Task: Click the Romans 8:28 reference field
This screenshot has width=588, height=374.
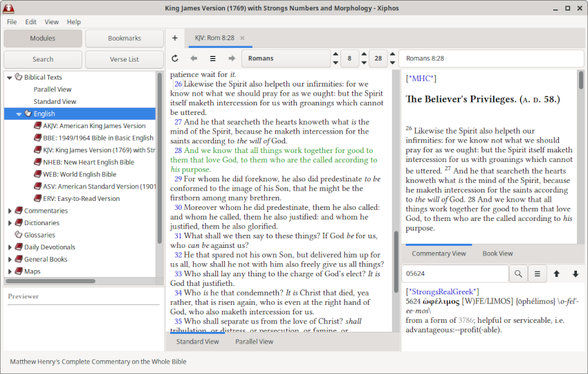Action: tap(491, 58)
